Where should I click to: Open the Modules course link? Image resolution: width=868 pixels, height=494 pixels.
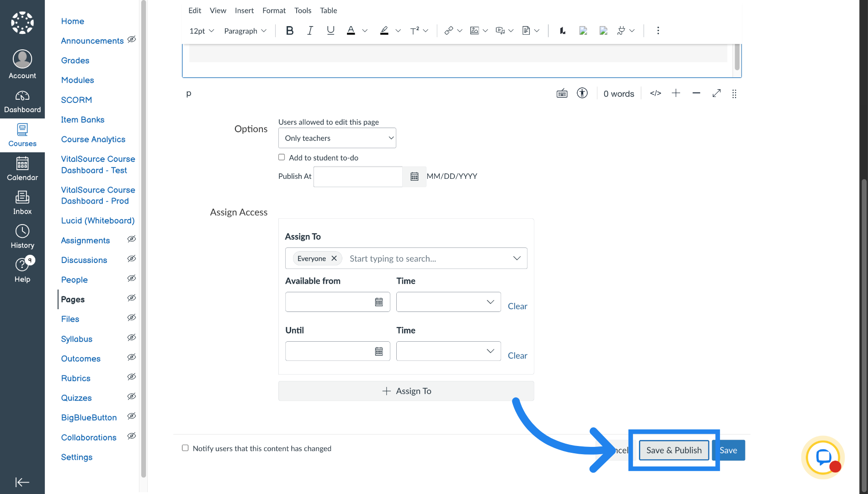tap(78, 80)
